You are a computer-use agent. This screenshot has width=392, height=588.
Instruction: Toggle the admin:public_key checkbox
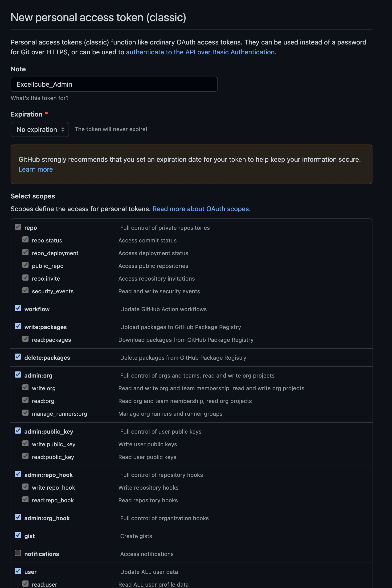pos(18,431)
